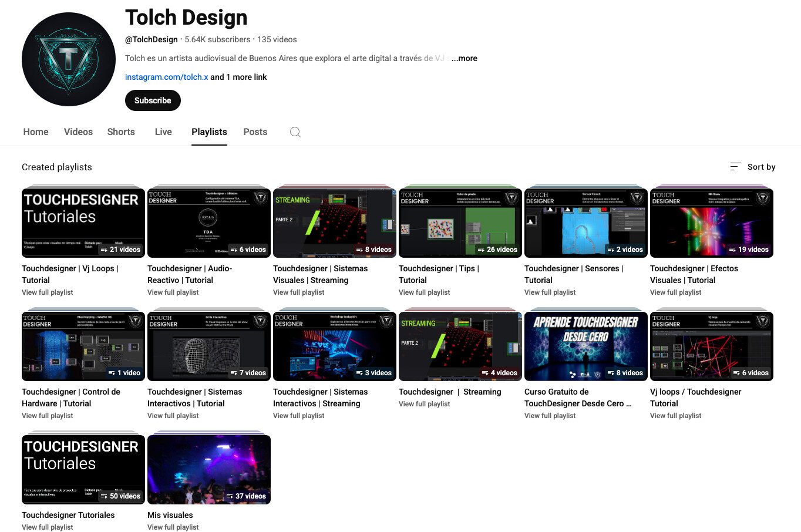Open Sistemas Interactivos Streaming thumbnail

335,346
